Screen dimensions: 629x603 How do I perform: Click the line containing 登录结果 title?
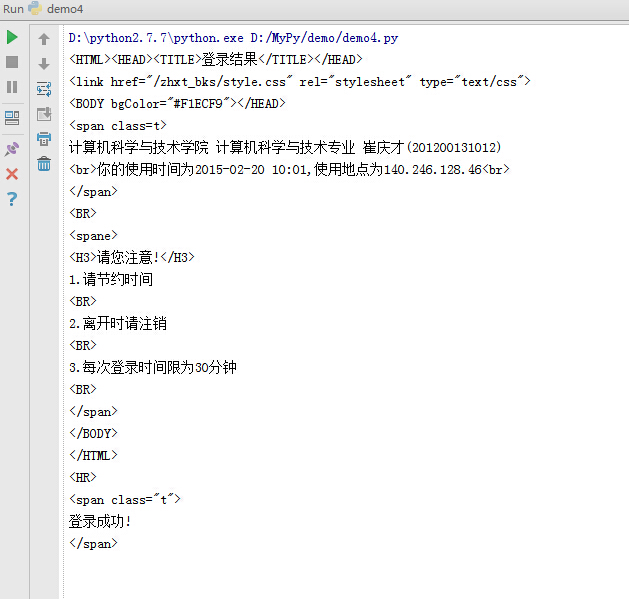tap(215, 60)
